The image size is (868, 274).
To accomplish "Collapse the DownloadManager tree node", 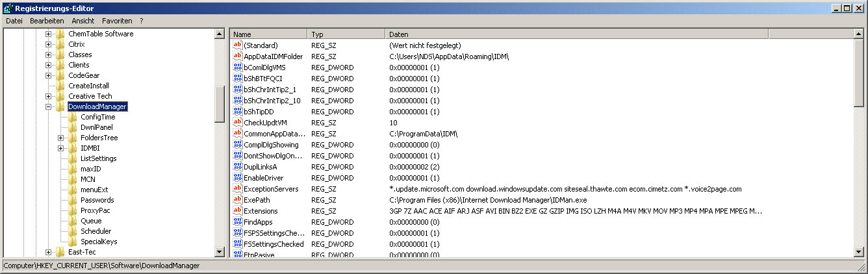I will (49, 106).
